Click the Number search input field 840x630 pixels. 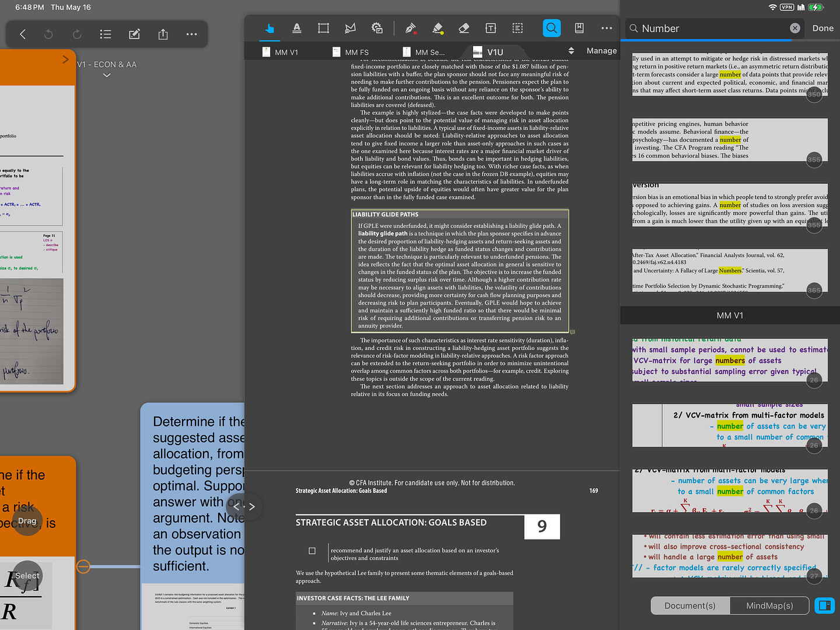[715, 28]
